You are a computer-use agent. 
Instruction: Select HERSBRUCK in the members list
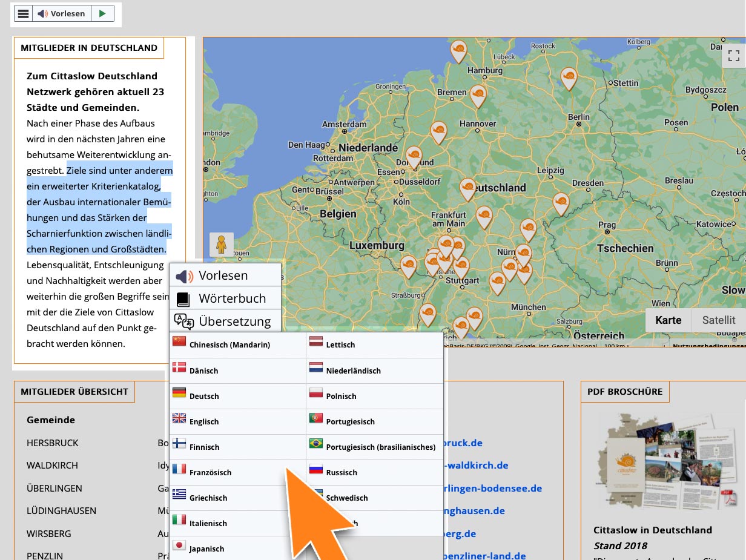53,443
